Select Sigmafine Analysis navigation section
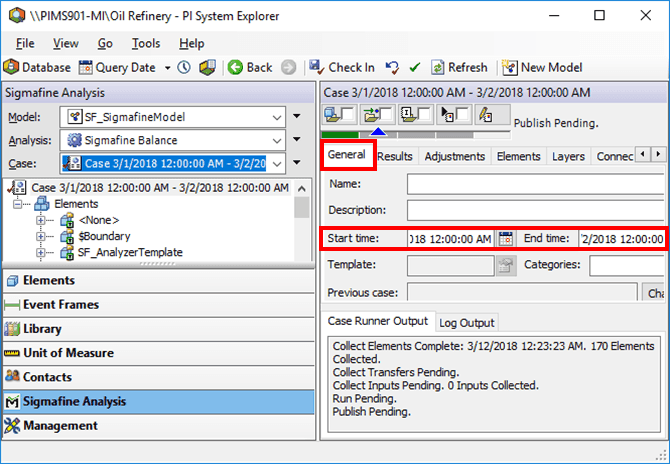The width and height of the screenshot is (670, 464). (159, 402)
